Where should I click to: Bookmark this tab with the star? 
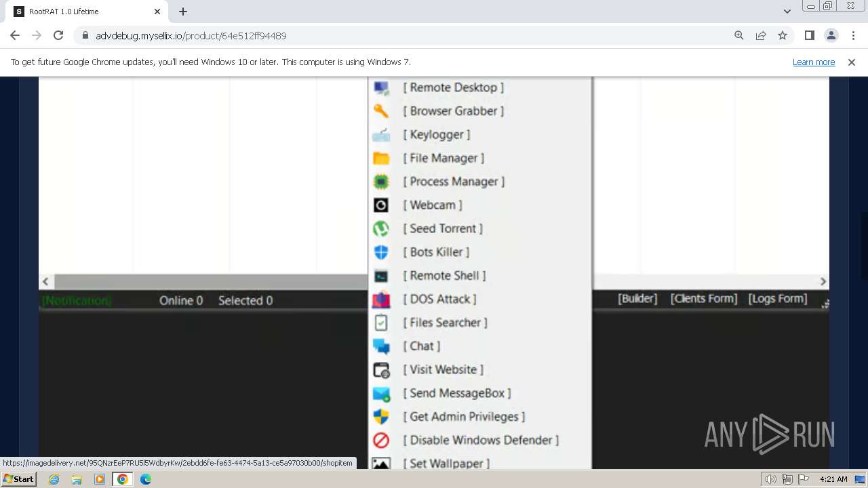click(783, 36)
